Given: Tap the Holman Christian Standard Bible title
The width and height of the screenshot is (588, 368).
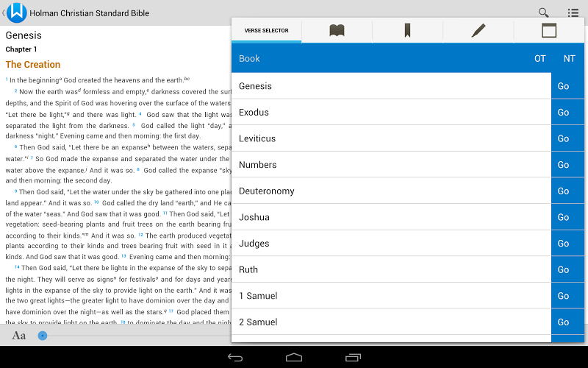Looking at the screenshot, I should [89, 13].
